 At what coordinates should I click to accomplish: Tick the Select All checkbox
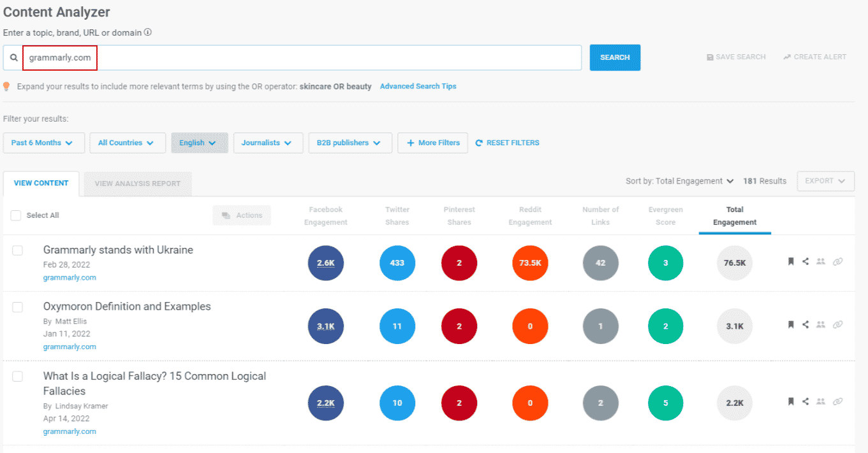[16, 215]
